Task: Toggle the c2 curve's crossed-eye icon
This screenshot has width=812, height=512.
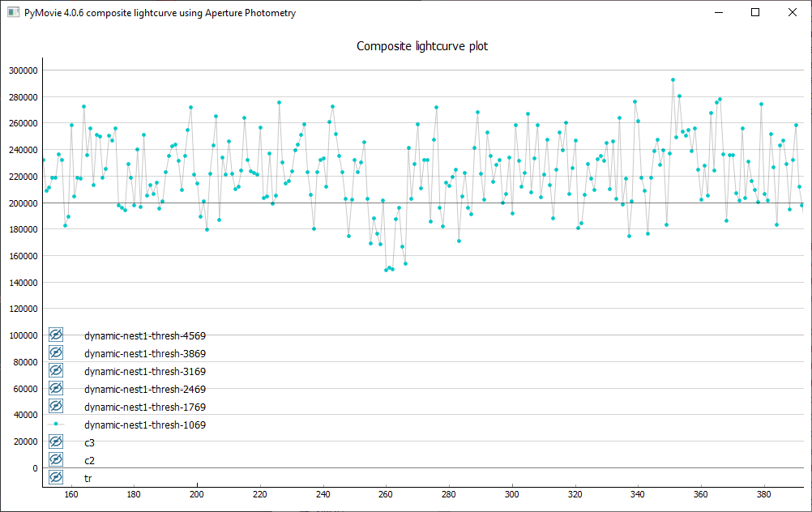Action: click(56, 460)
